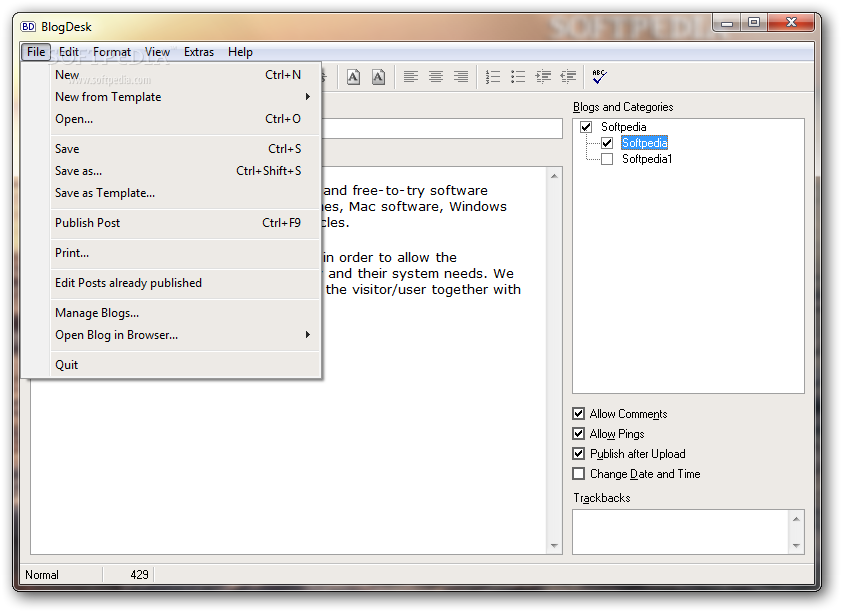Click the Blogs and Categories label
The width and height of the screenshot is (842, 612).
pos(623,107)
